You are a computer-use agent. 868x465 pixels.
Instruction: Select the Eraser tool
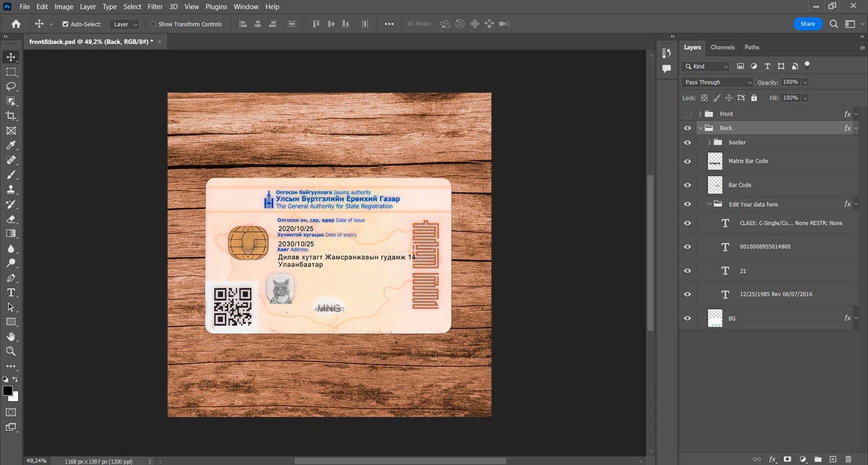pyautogui.click(x=11, y=219)
